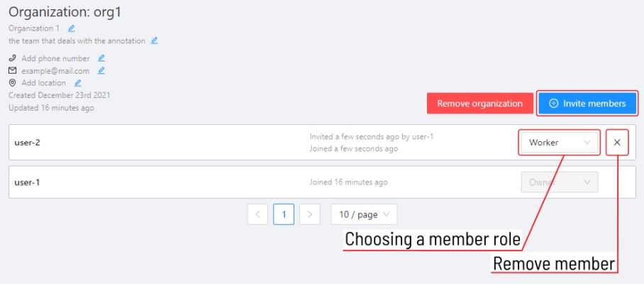Click the user-2 member name
Viewport: 644px width, 284px height.
point(27,143)
